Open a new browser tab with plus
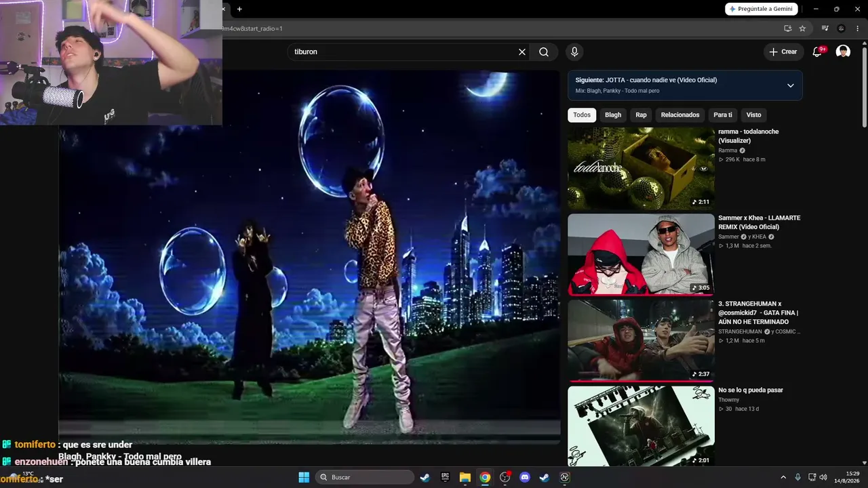 (x=239, y=9)
